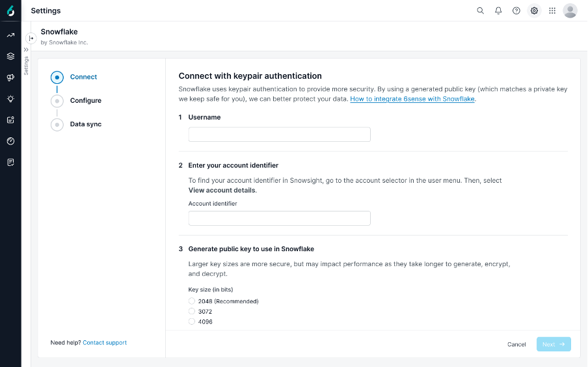Go to the Configure step
Screen dimensions: 588x367
[76, 101]
